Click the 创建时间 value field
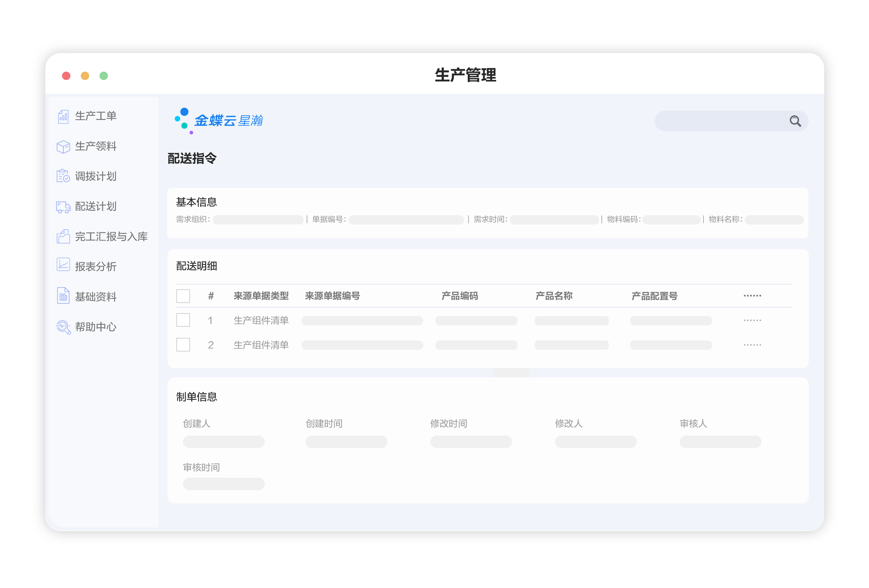The height and width of the screenshot is (588, 869). 346,442
